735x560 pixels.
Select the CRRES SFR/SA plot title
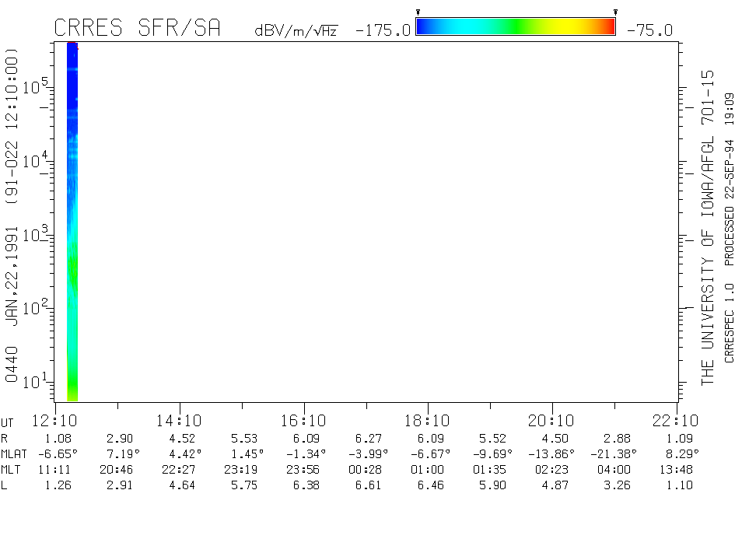(x=137, y=29)
